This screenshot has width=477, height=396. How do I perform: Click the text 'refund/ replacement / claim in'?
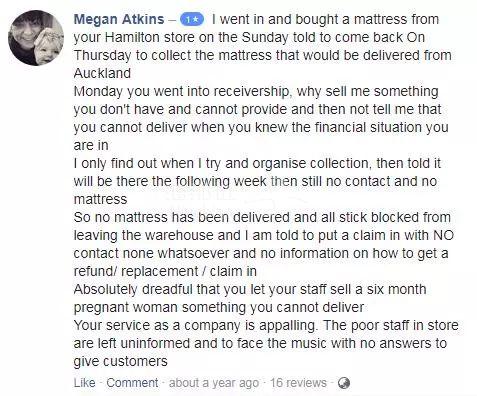[x=165, y=271]
